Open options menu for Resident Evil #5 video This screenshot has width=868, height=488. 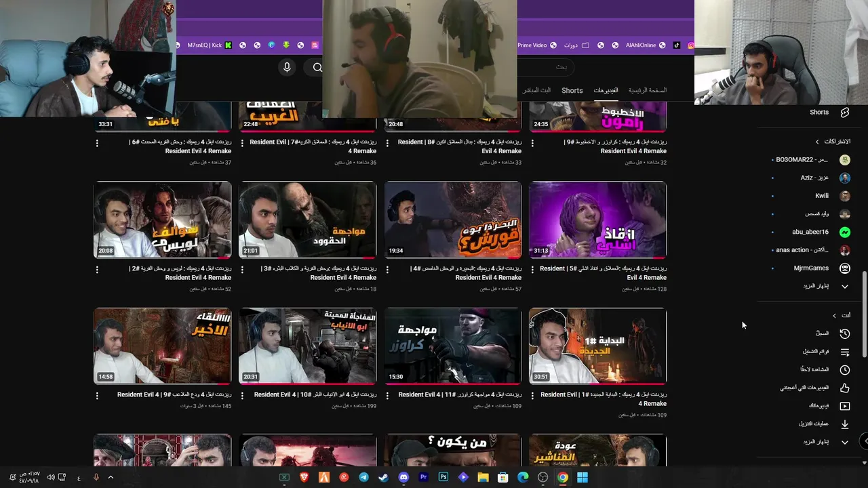click(532, 270)
